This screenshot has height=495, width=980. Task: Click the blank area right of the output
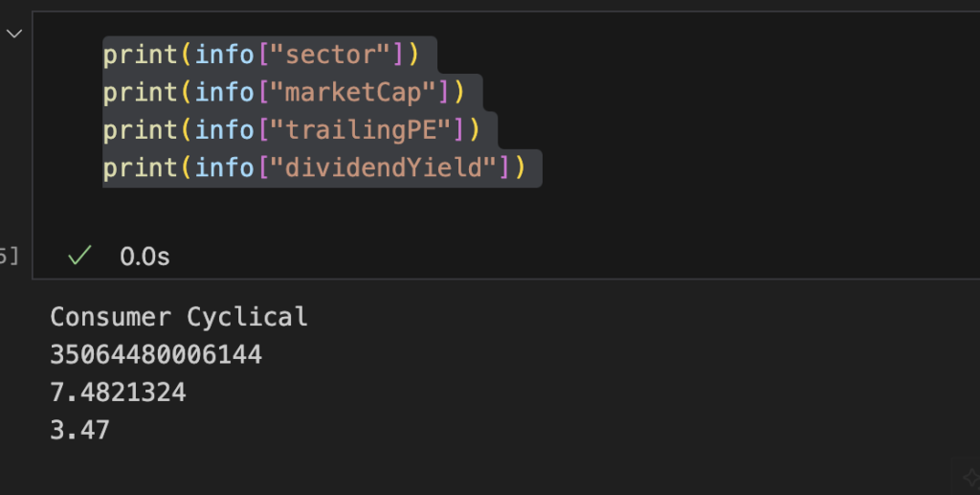[x=670, y=383]
